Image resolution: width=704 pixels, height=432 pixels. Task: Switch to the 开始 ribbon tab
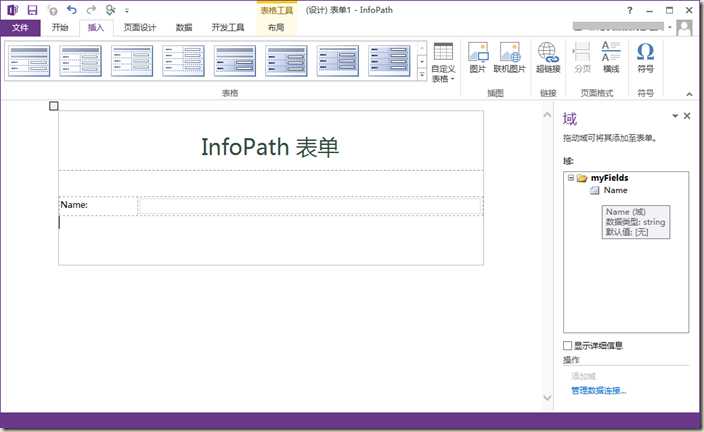(x=60, y=28)
